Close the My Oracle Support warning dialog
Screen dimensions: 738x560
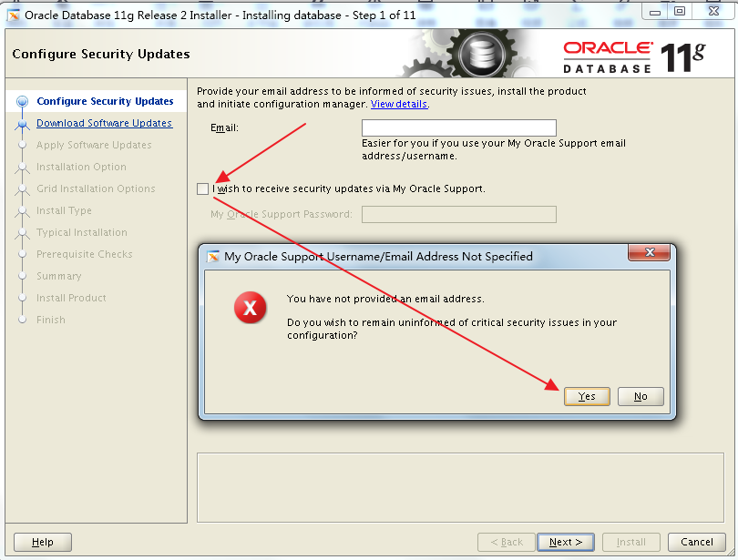coord(649,252)
